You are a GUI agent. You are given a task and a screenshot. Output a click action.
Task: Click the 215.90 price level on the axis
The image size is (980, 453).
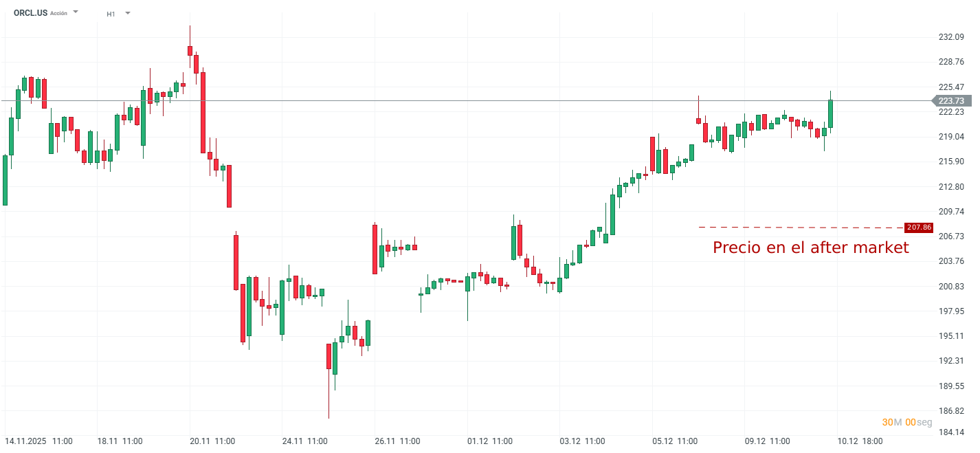(951, 163)
